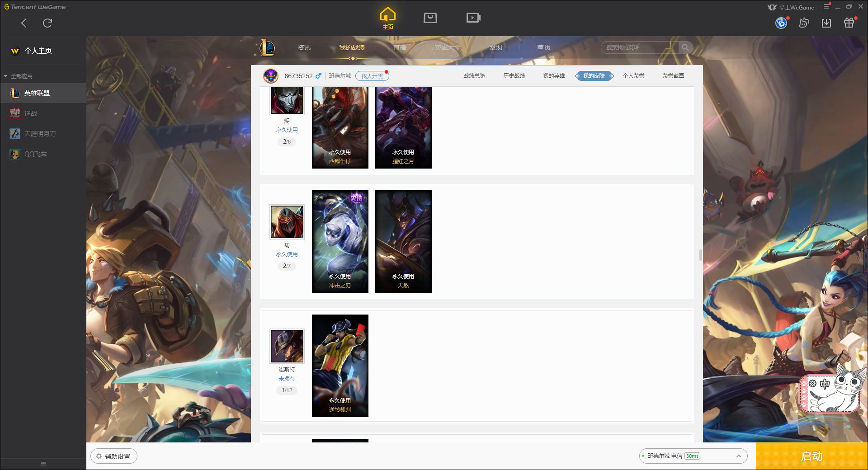868x470 pixels.
Task: Switch to 我的皮肤 section
Action: 594,76
